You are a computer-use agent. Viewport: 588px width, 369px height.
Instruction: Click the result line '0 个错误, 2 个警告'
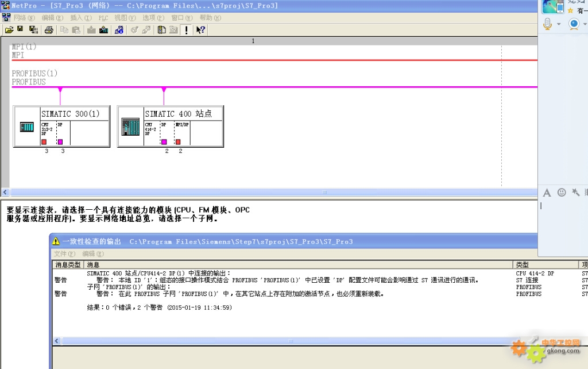[x=160, y=307]
